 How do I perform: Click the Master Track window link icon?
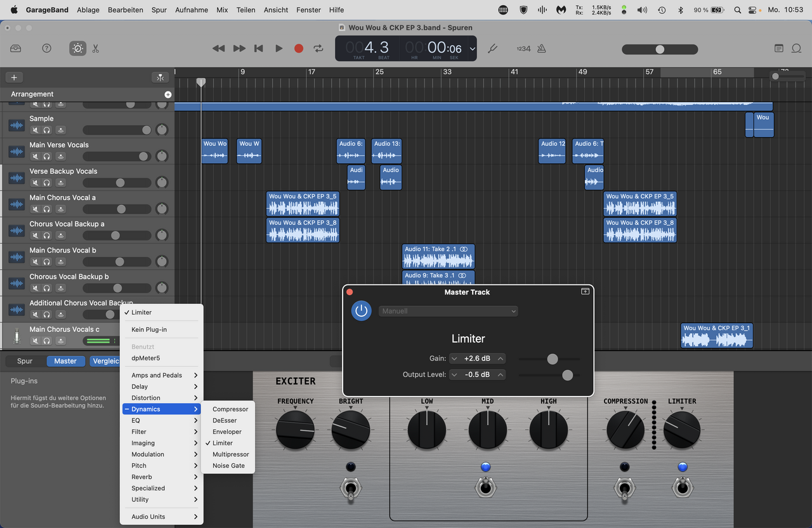[x=585, y=292]
